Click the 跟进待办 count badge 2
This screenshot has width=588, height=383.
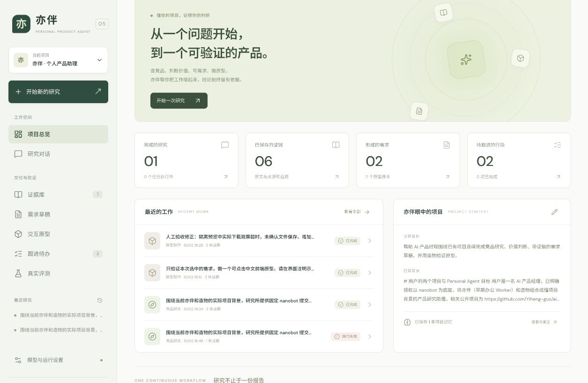97,254
